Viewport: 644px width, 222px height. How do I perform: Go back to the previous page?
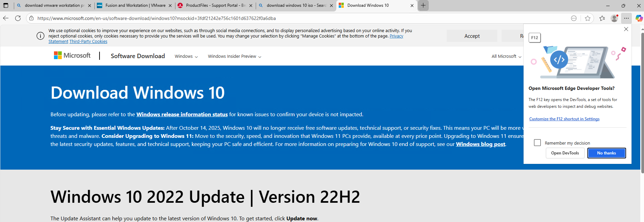(x=6, y=18)
